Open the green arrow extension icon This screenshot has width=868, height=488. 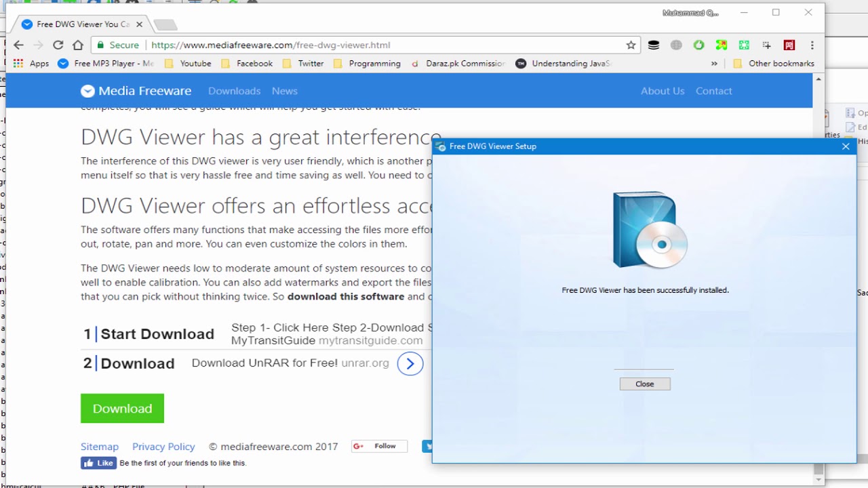(x=722, y=45)
